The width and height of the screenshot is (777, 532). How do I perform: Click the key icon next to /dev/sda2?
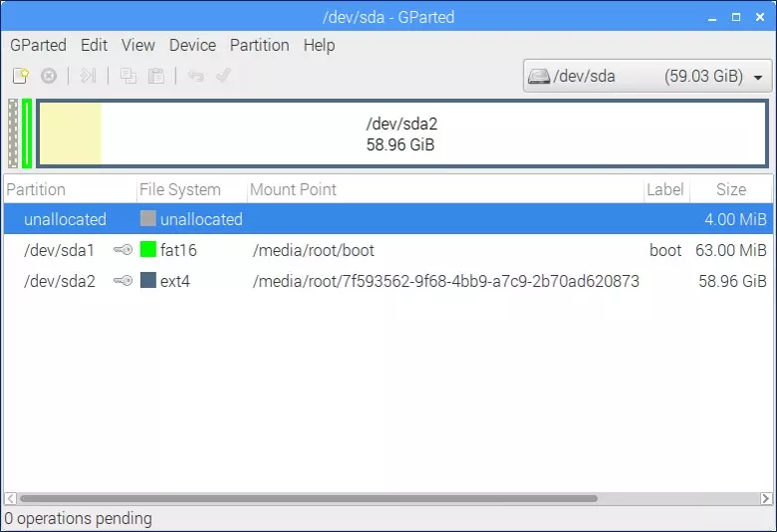coord(123,281)
